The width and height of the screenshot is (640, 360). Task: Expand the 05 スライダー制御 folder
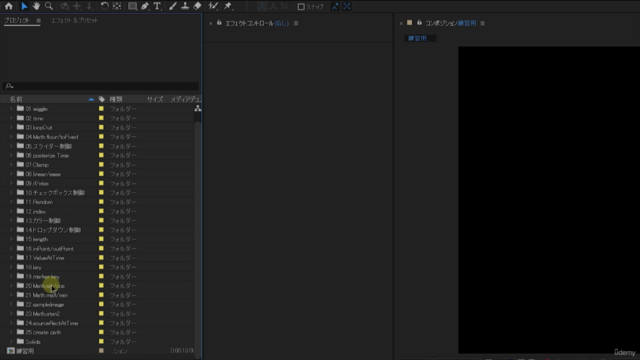point(11,146)
